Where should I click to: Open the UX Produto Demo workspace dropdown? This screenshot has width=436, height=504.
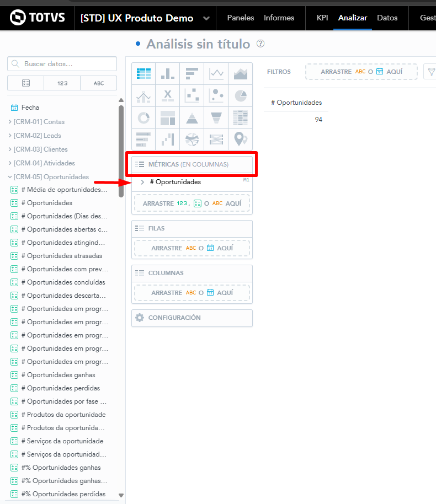pyautogui.click(x=206, y=18)
